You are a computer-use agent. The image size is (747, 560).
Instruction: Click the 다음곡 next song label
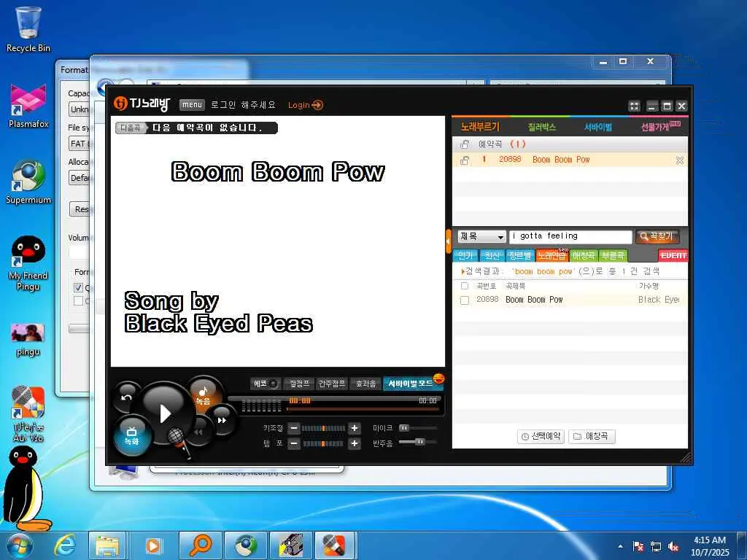[130, 128]
